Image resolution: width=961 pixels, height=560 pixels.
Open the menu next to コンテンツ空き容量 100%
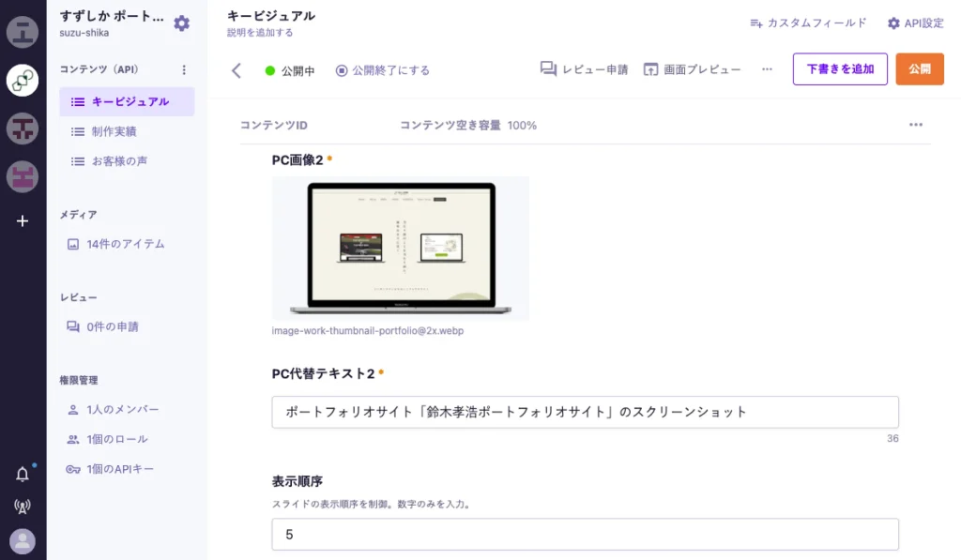point(916,123)
